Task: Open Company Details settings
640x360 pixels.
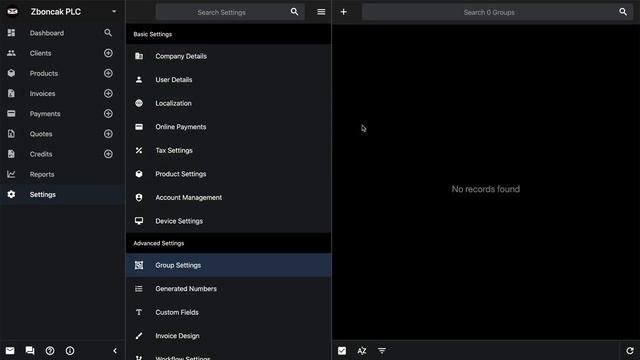Action: (x=229, y=56)
